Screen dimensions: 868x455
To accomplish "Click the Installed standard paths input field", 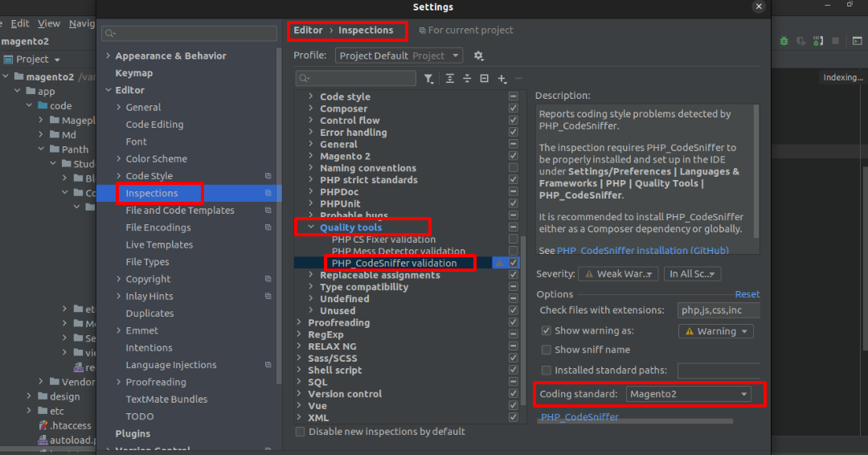I will (x=719, y=371).
